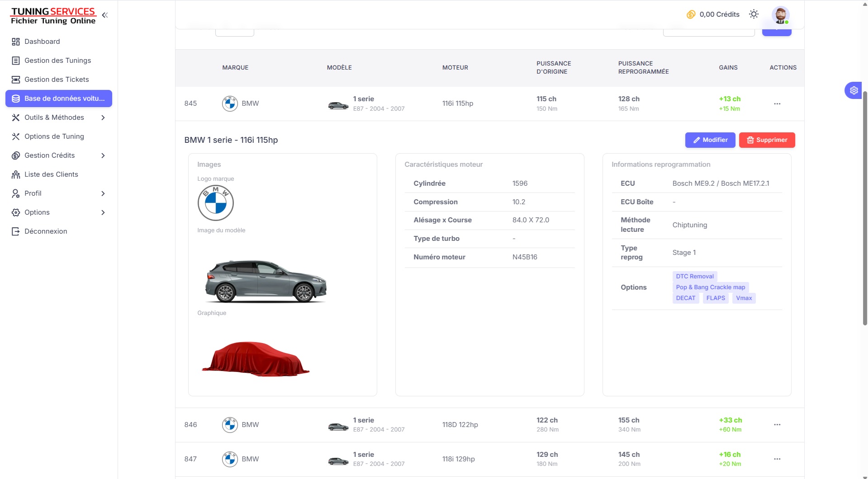Open actions menu for row 845
Viewport: 868px width, 479px height.
[x=777, y=103]
